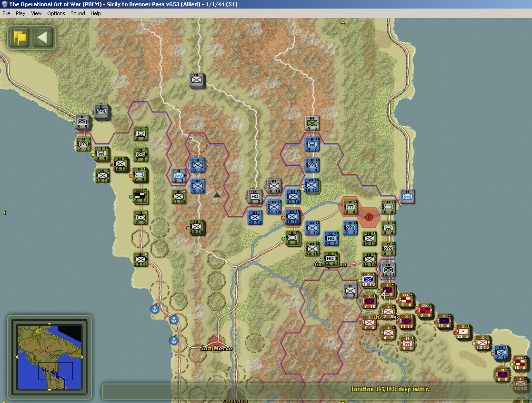
Task: Select the green 16-15 infantry regiment
Action: (312, 249)
